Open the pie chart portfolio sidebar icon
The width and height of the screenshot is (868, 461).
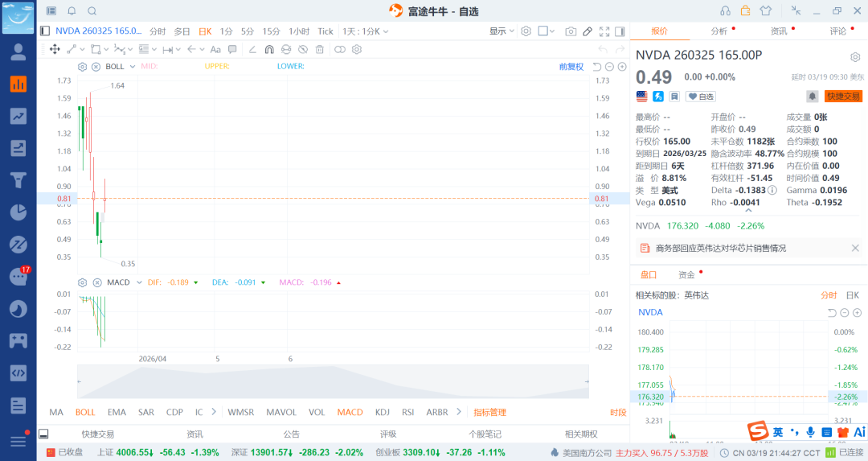pos(18,212)
